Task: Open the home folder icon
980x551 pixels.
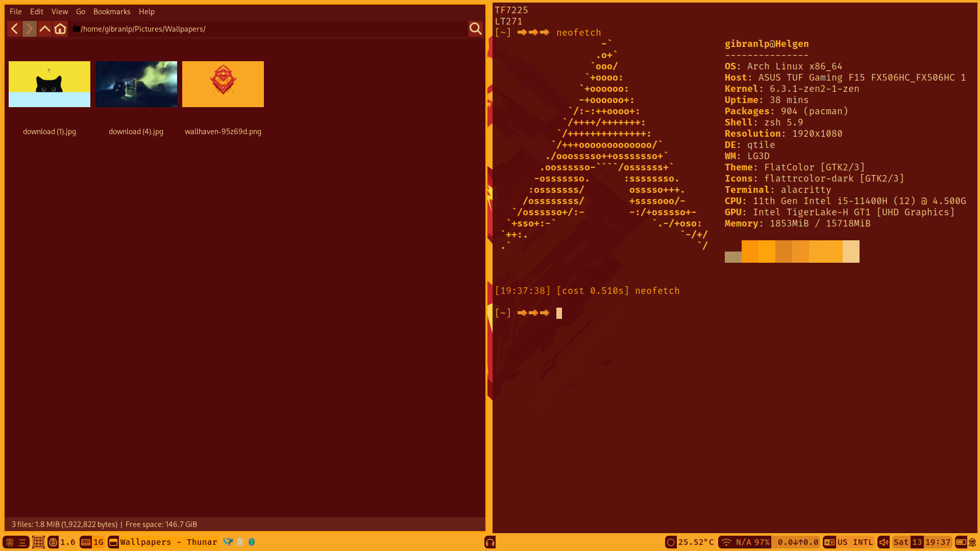Action: coord(60,29)
